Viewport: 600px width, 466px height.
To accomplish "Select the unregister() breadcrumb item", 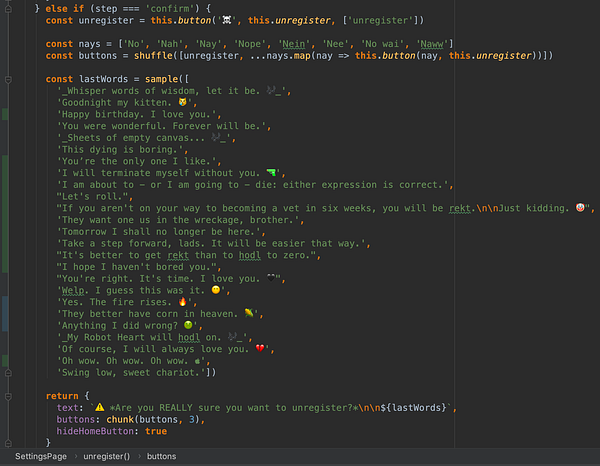I will 107,456.
